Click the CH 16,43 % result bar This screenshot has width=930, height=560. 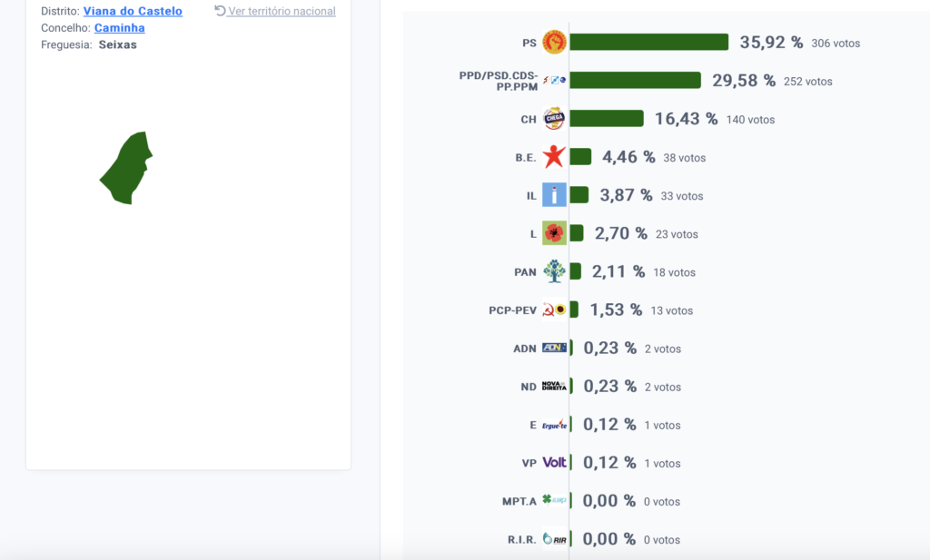click(x=607, y=119)
